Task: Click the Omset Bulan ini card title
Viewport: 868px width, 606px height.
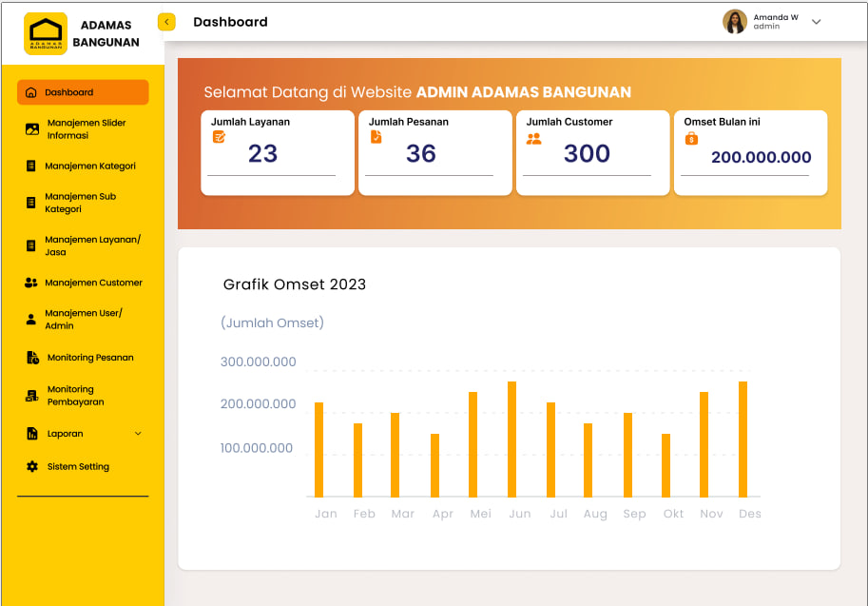Action: 722,122
